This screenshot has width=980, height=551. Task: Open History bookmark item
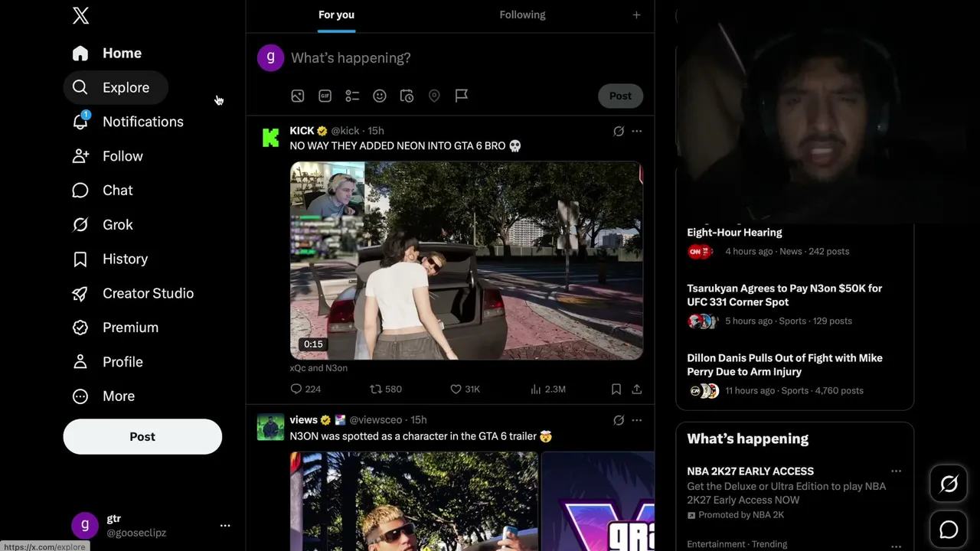coord(110,259)
